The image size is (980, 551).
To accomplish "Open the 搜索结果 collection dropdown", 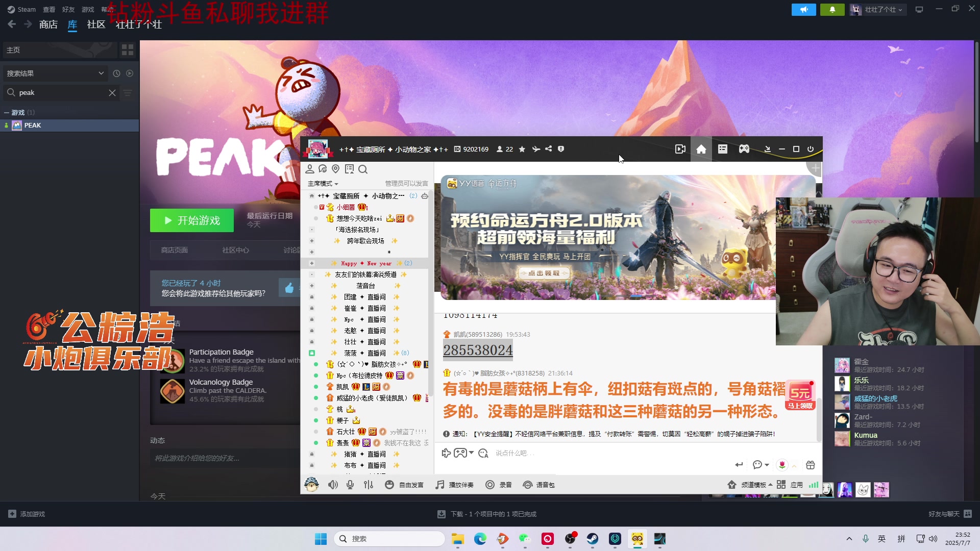I will pyautogui.click(x=55, y=73).
